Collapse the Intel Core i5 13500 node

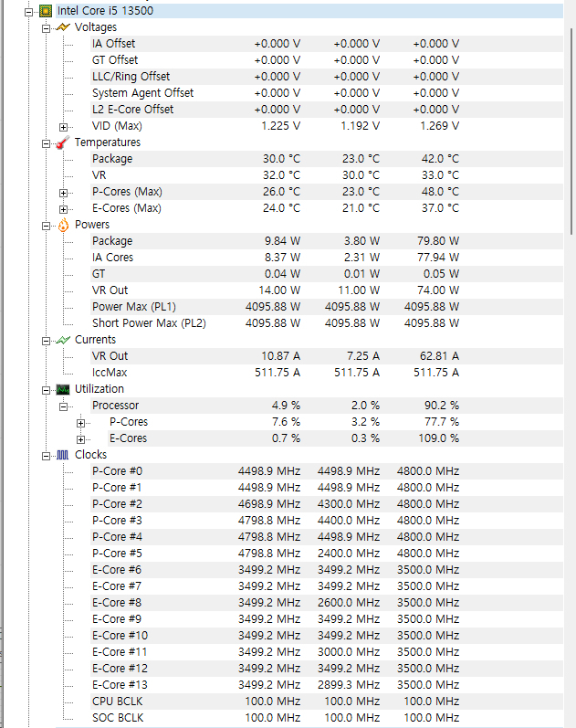pyautogui.click(x=29, y=12)
